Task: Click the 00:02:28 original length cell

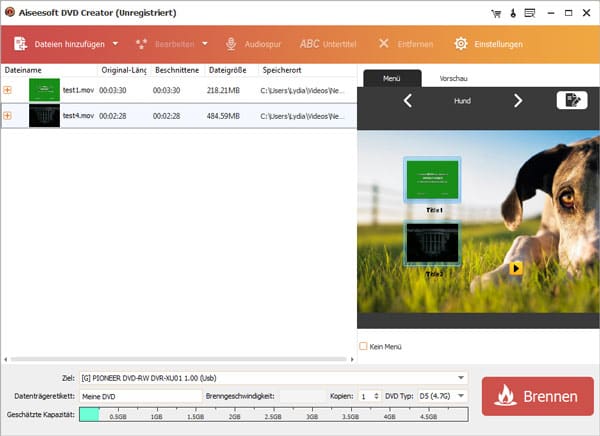Action: pos(112,116)
